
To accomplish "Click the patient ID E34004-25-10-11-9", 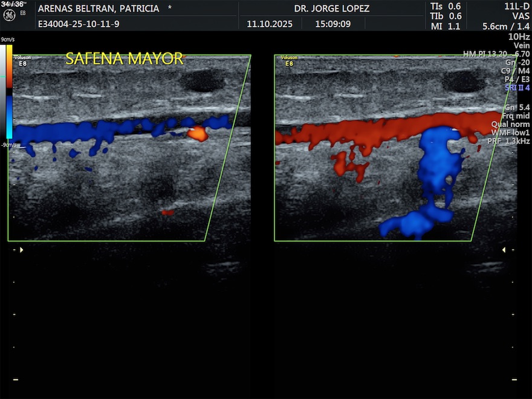I will click(79, 24).
